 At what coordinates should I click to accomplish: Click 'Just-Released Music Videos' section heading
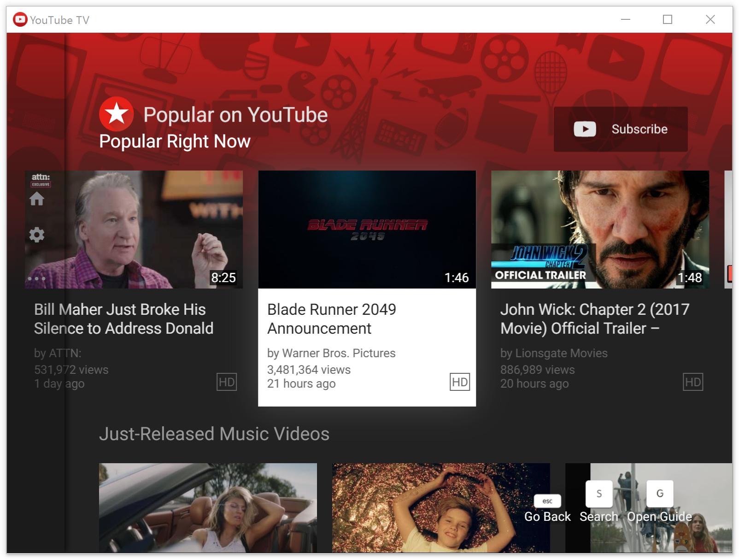tap(214, 434)
